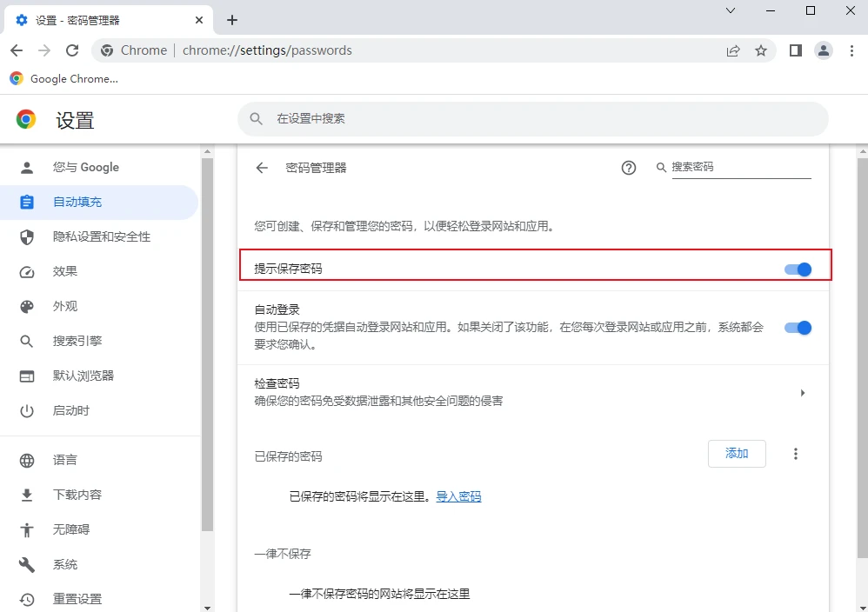The width and height of the screenshot is (868, 612).
Task: Open 效果 in the sidebar
Action: [99, 271]
